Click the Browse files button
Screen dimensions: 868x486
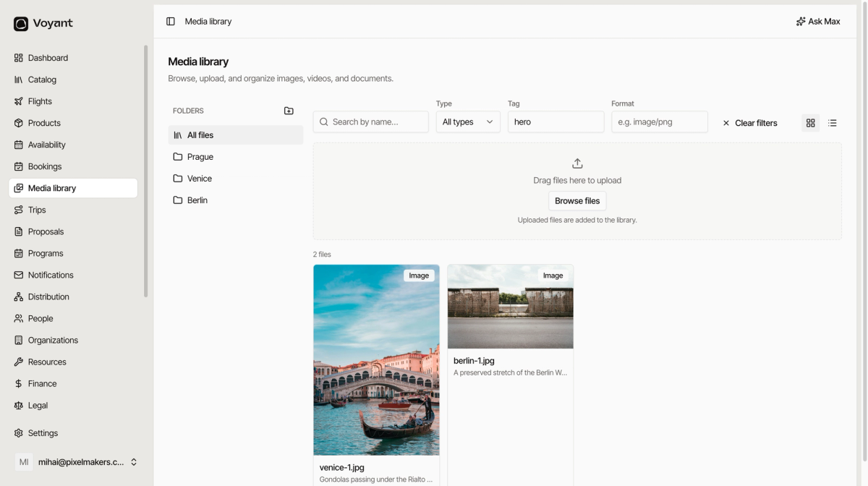tap(577, 201)
